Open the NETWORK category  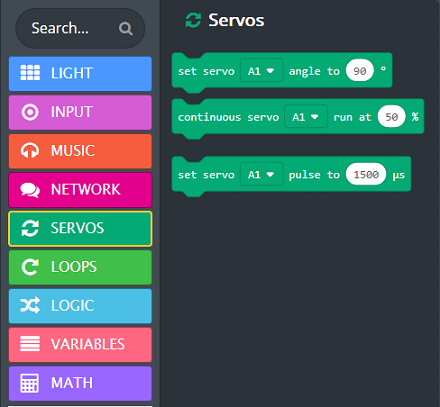coord(80,190)
